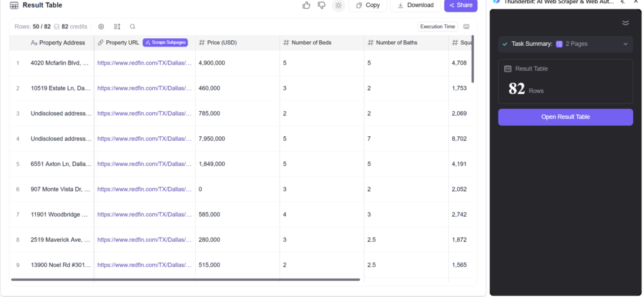The width and height of the screenshot is (644, 297).
Task: Click the Share button
Action: [461, 5]
